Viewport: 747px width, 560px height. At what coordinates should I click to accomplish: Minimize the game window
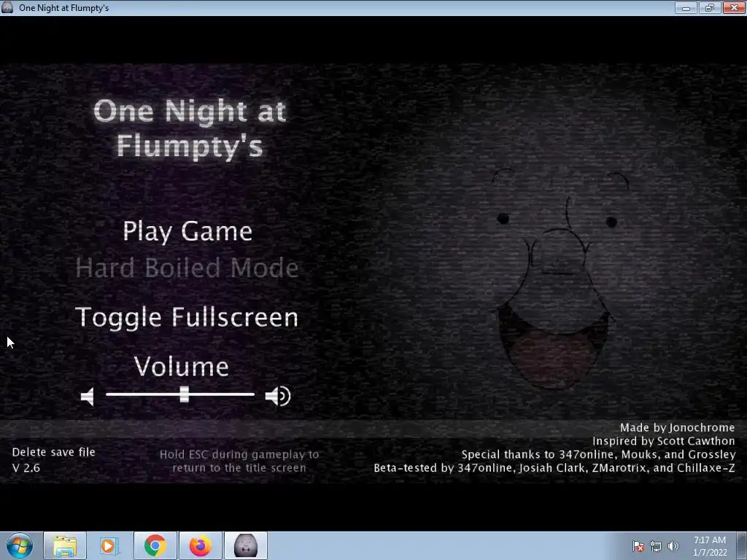(686, 7)
